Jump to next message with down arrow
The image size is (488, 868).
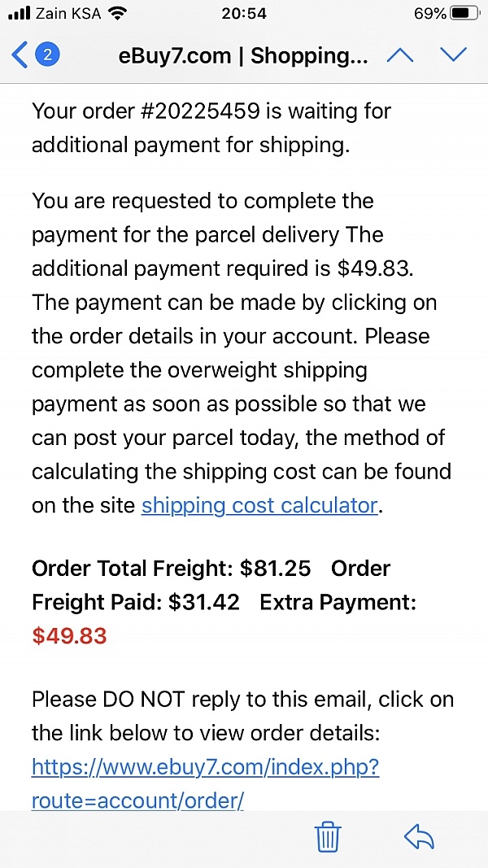453,55
